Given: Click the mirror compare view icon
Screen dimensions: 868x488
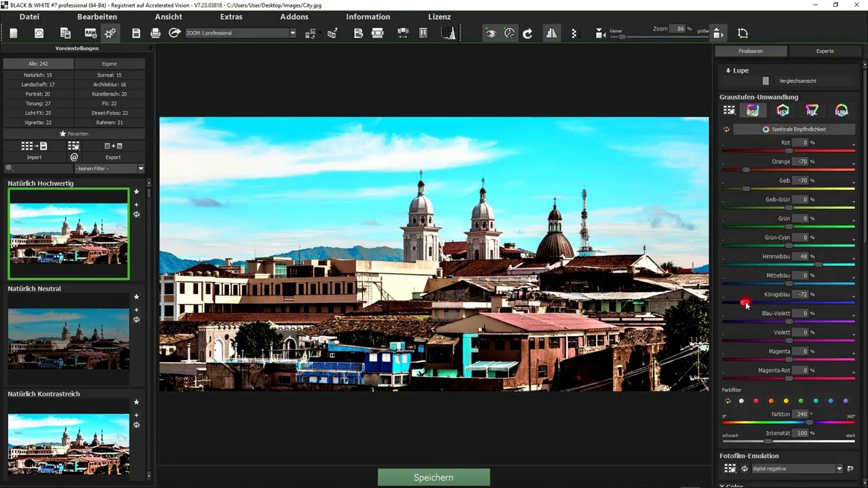Looking at the screenshot, I should click(x=552, y=33).
